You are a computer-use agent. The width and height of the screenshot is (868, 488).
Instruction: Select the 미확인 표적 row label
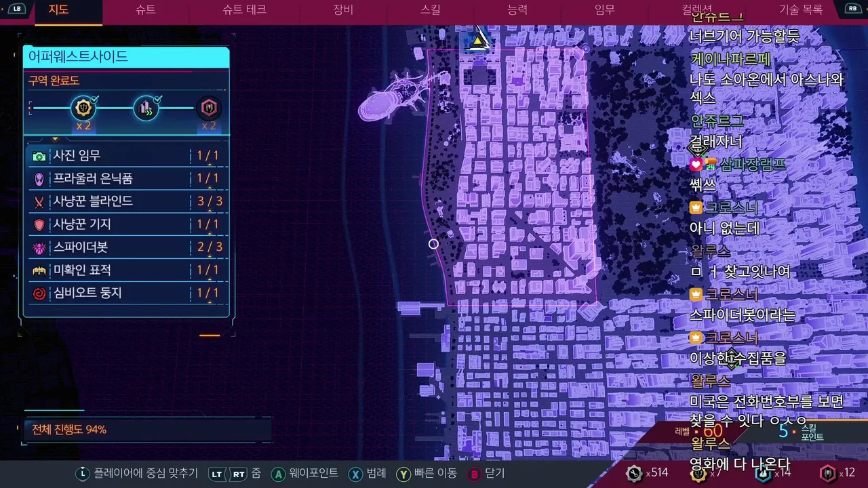pyautogui.click(x=82, y=270)
